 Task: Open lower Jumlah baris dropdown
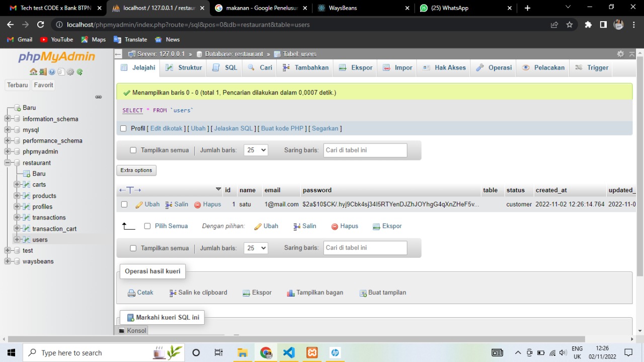pos(256,248)
